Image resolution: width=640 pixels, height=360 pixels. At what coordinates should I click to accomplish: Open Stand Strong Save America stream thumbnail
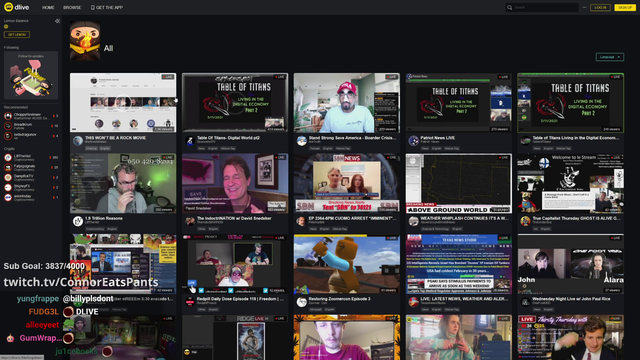point(347,102)
